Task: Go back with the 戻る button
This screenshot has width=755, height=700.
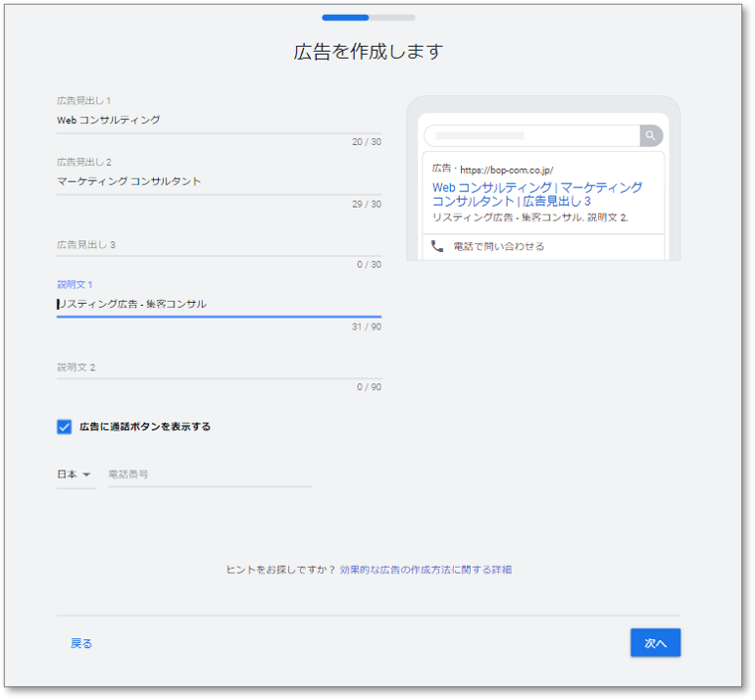Action: click(81, 643)
